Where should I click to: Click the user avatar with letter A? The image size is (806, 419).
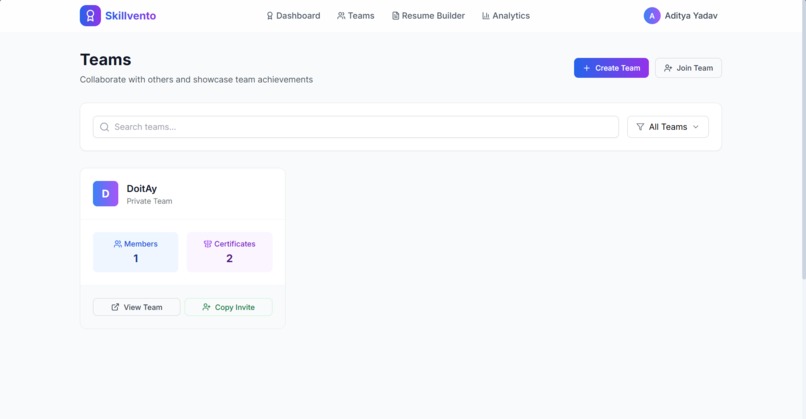(x=652, y=16)
